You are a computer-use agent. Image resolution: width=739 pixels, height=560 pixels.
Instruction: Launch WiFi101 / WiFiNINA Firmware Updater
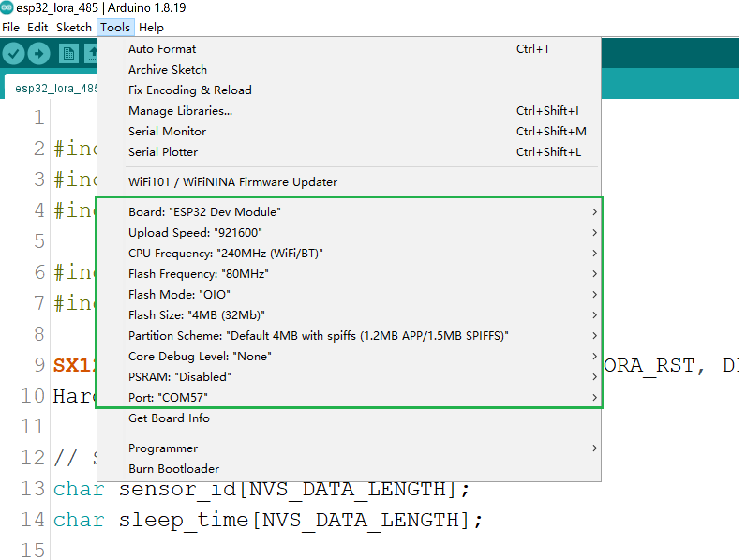349,182
